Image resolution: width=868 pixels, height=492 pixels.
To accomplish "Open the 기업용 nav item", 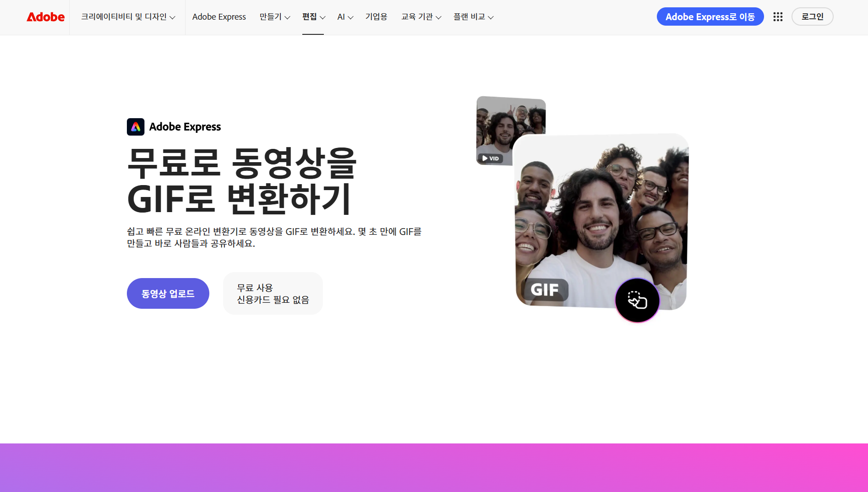I will pyautogui.click(x=377, y=17).
